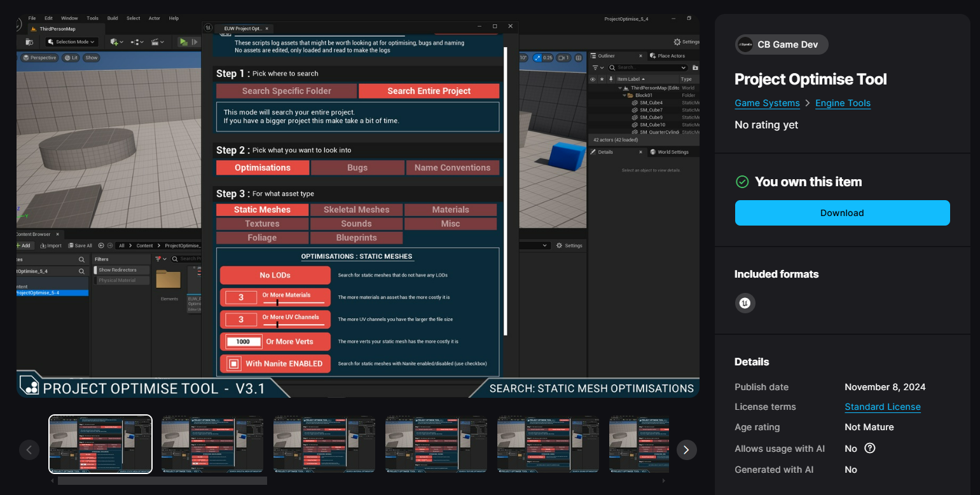Click the Download button
The width and height of the screenshot is (980, 495).
[x=842, y=213]
